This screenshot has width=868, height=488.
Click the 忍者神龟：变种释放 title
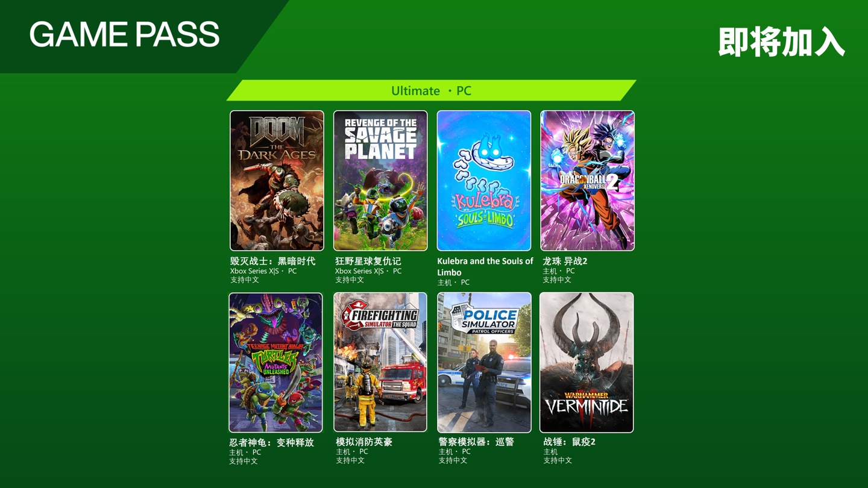click(271, 442)
